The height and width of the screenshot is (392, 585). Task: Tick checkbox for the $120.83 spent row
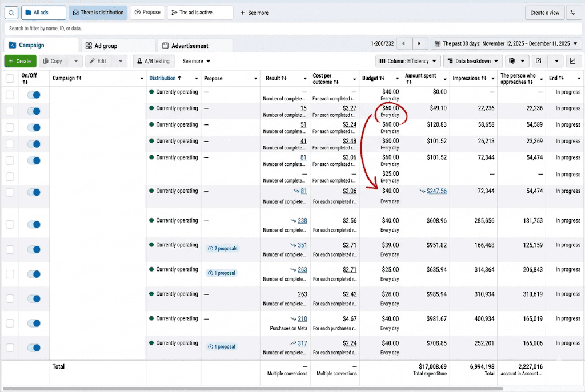tap(10, 127)
